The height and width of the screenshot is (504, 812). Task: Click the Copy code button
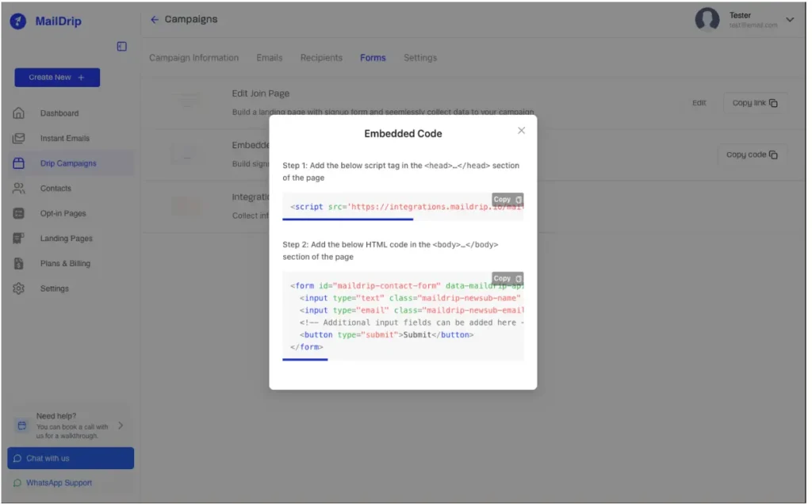(752, 155)
